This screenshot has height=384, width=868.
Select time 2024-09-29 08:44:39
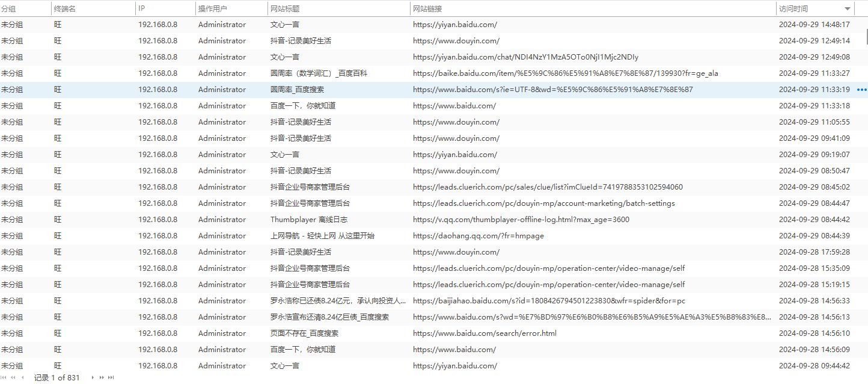point(815,236)
